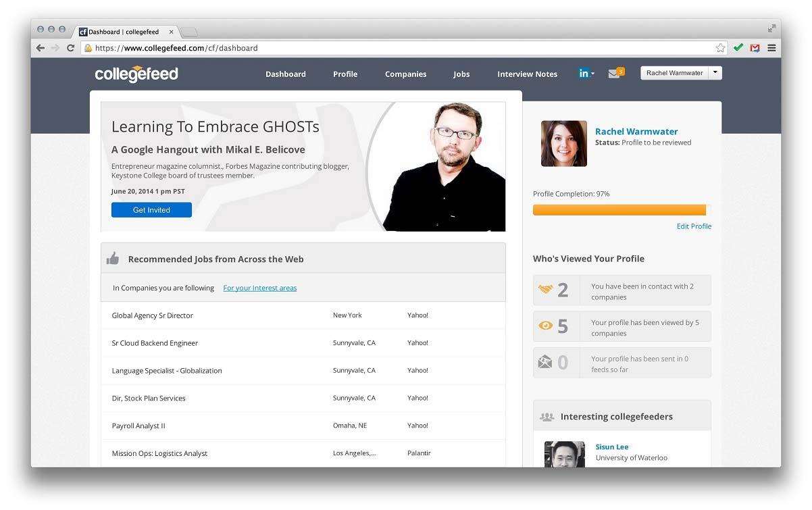Click Rachel Warmwater's profile photo
812x510 pixels.
564,144
